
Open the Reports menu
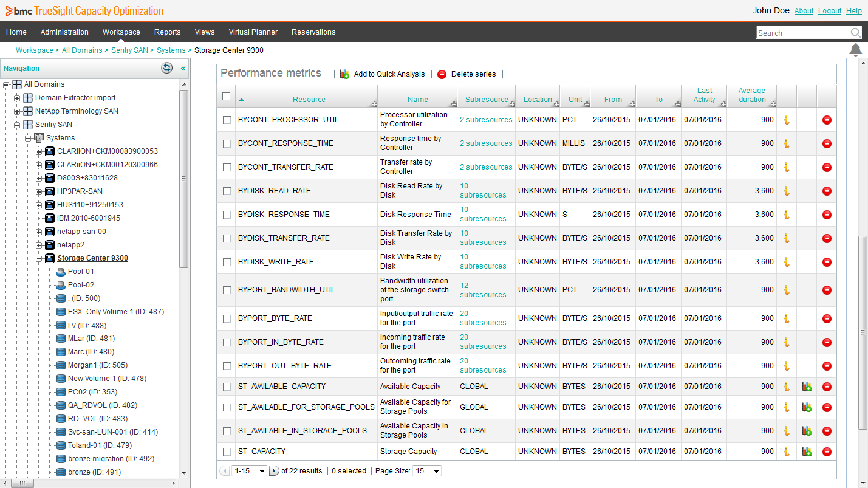click(x=168, y=32)
